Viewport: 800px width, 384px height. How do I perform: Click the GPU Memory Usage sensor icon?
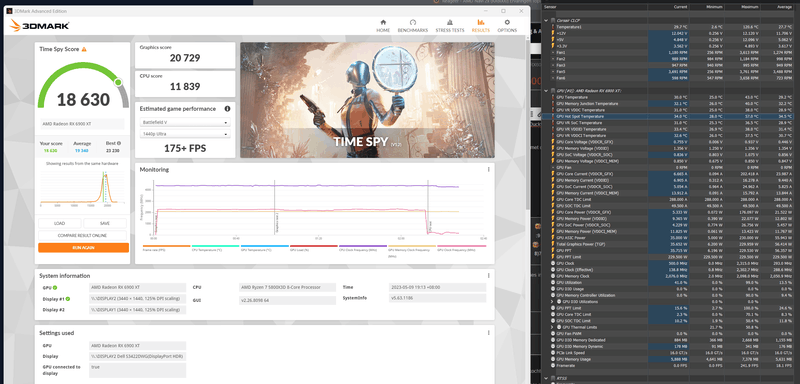(553, 359)
